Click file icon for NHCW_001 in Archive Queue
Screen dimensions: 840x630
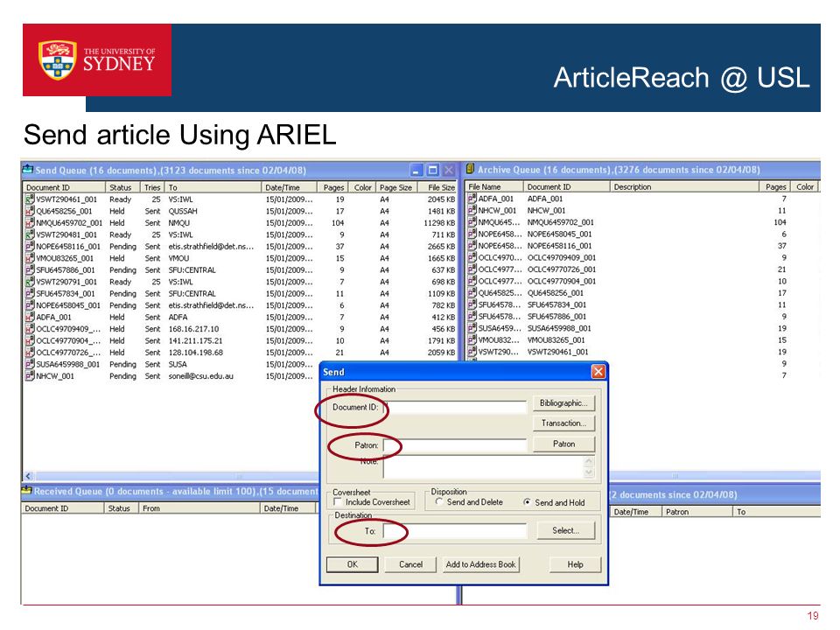(x=472, y=210)
